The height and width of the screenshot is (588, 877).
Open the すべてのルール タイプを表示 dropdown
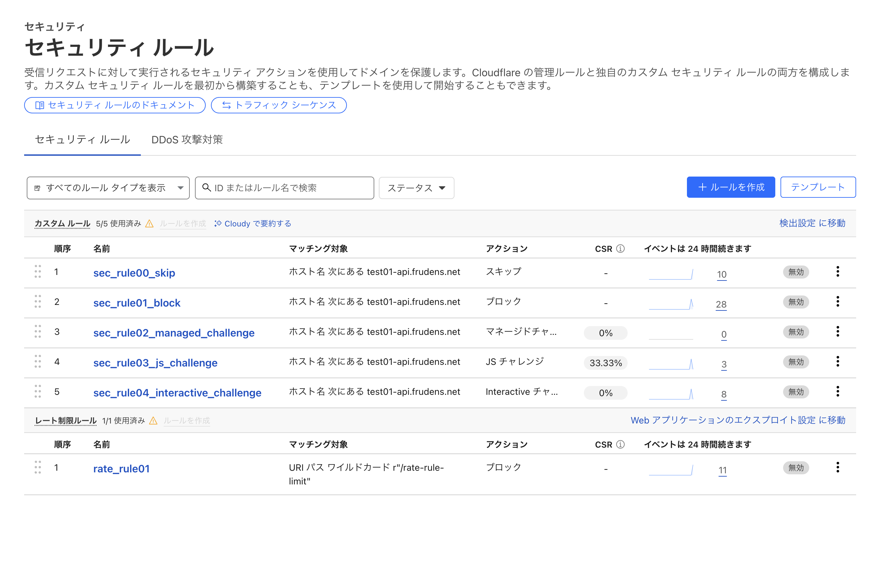(108, 188)
